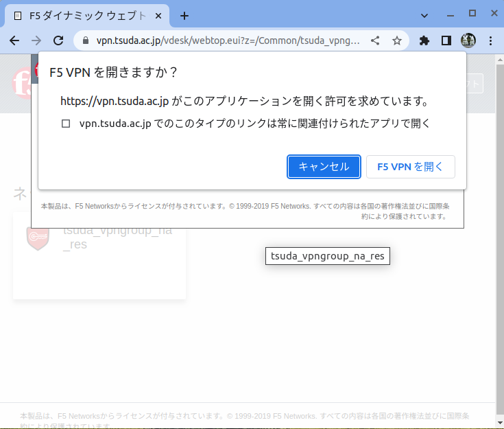
Task: Bookmark this page with star icon
Action: (397, 40)
